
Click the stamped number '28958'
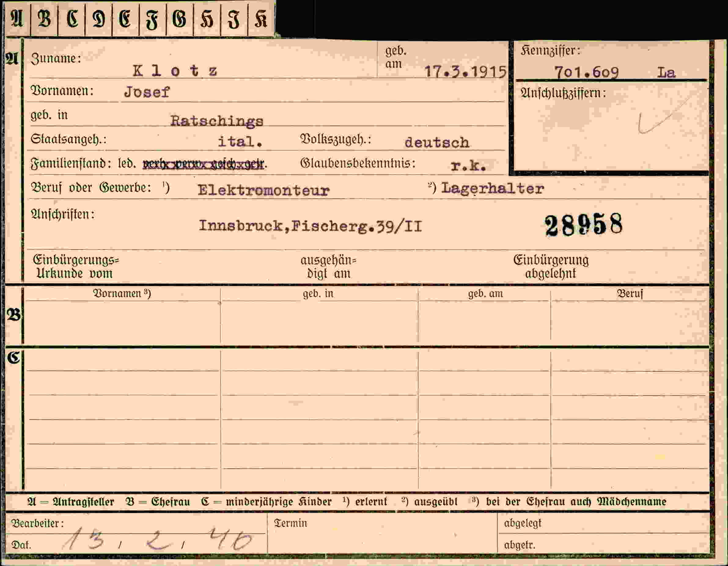[x=584, y=225]
